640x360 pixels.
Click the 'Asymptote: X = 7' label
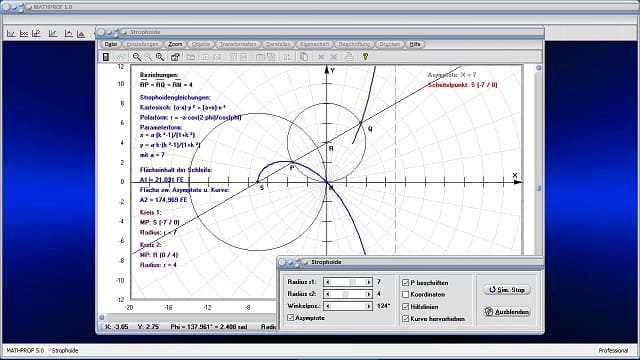pyautogui.click(x=452, y=75)
